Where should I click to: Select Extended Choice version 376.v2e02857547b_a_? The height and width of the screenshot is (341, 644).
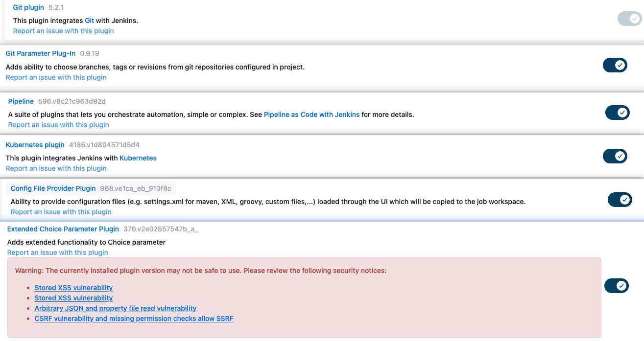(161, 229)
